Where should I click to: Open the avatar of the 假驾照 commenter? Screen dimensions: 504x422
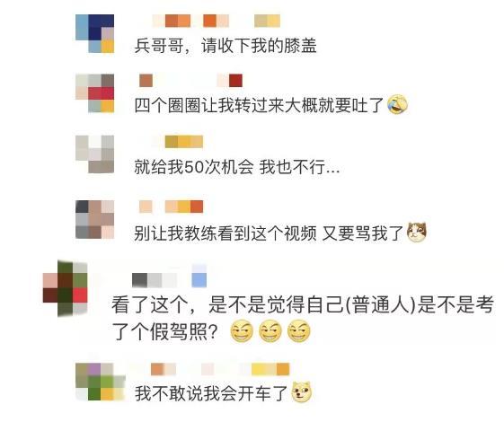point(66,288)
